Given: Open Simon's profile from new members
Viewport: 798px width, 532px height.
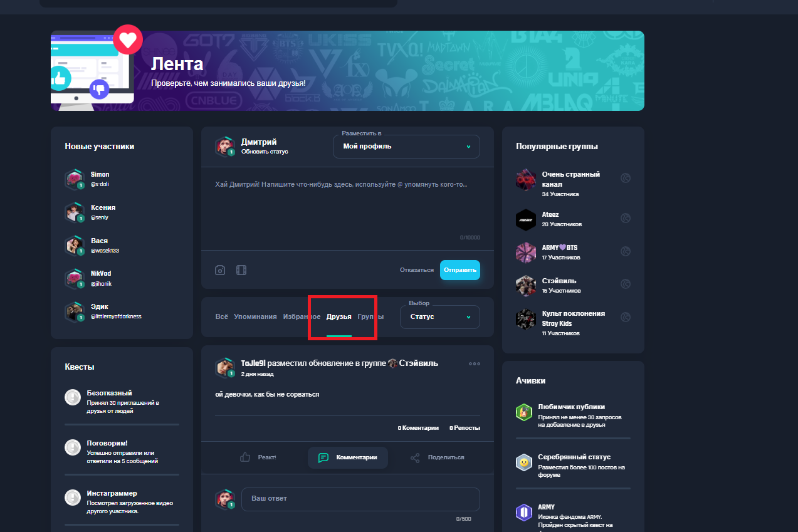Looking at the screenshot, I should pos(100,175).
